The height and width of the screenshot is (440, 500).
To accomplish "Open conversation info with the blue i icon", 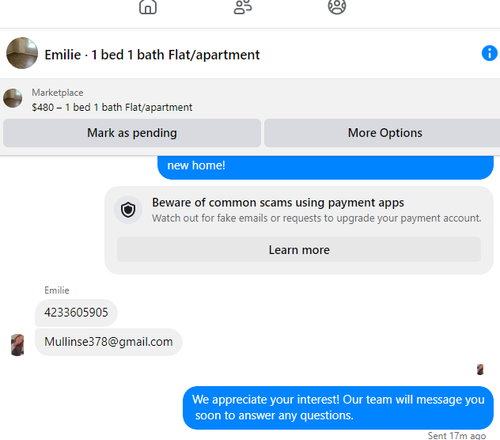I will point(489,53).
